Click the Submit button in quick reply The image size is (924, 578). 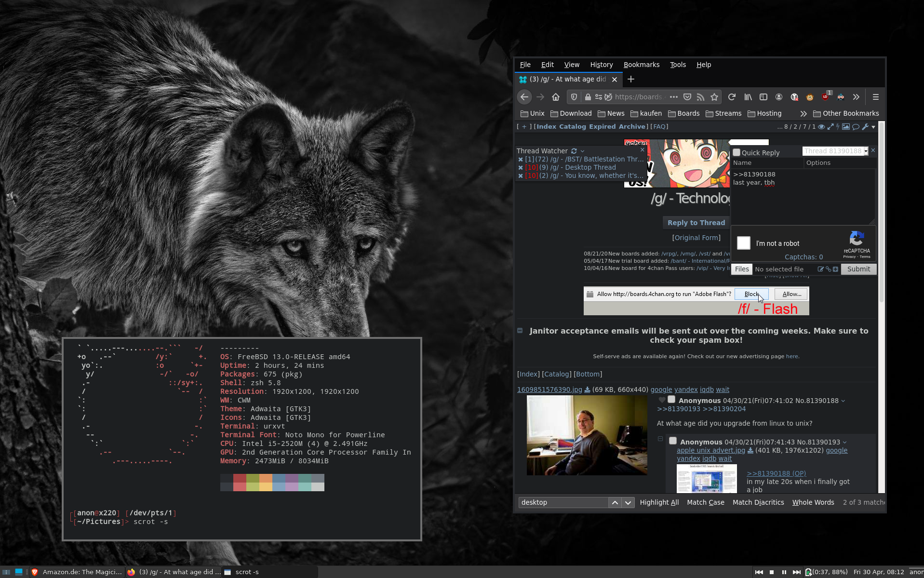(858, 269)
